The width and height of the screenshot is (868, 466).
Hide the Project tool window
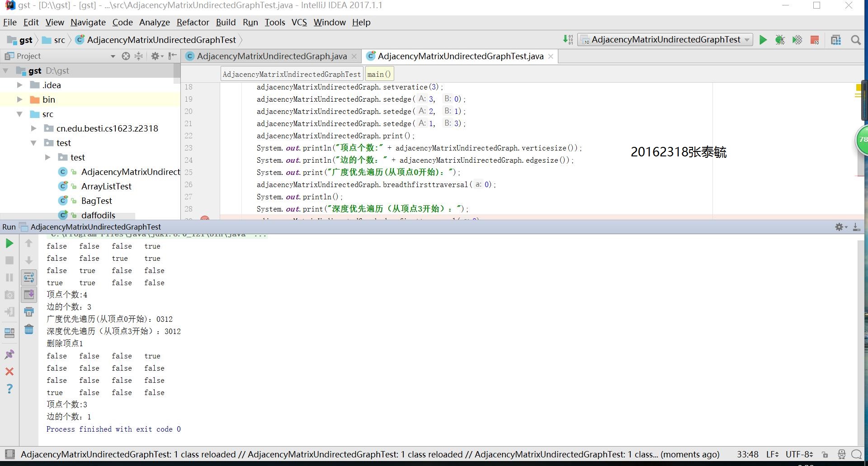[172, 56]
